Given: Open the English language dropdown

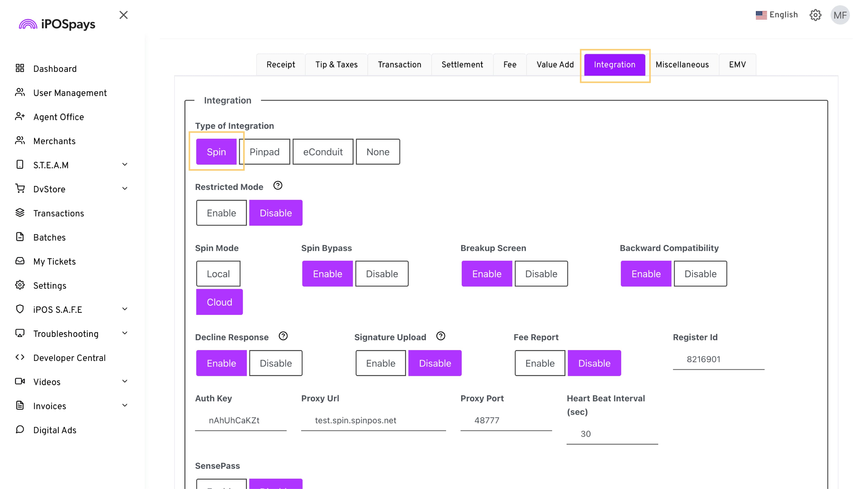Looking at the screenshot, I should [x=777, y=15].
